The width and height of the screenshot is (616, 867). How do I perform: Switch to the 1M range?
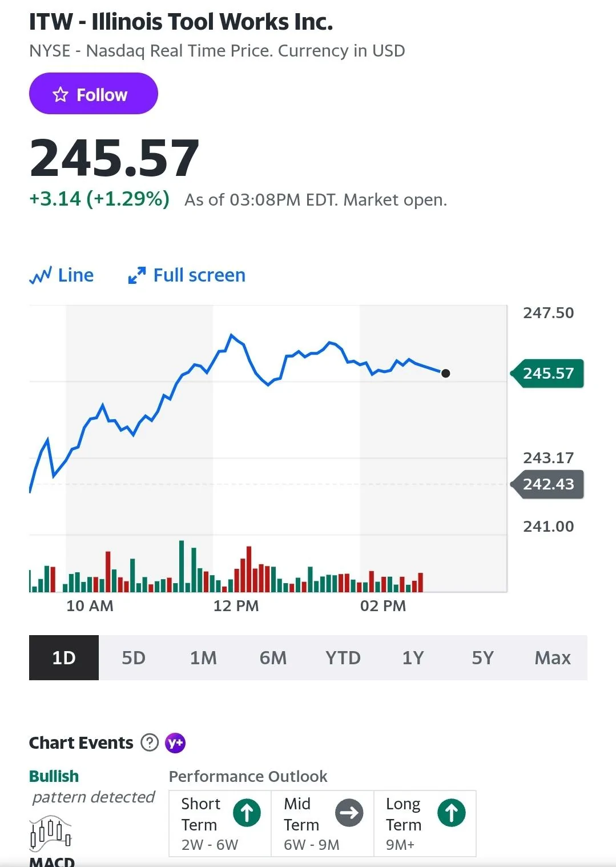pos(203,657)
